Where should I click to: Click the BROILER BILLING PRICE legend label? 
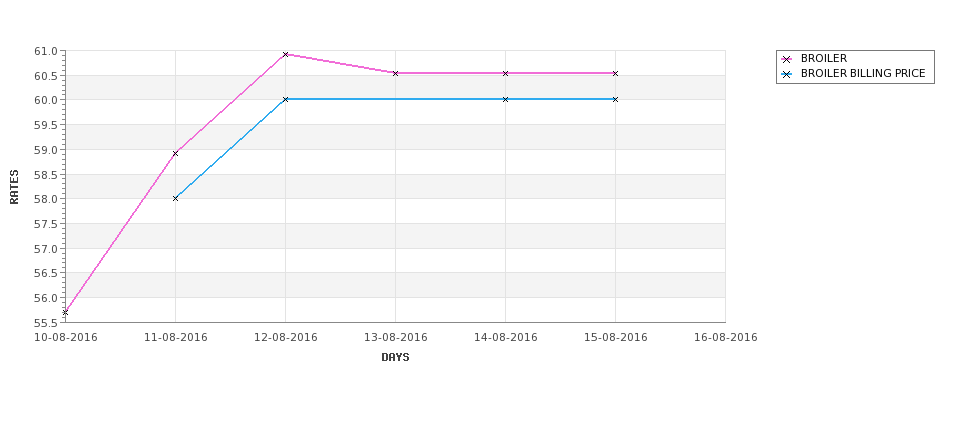(863, 73)
